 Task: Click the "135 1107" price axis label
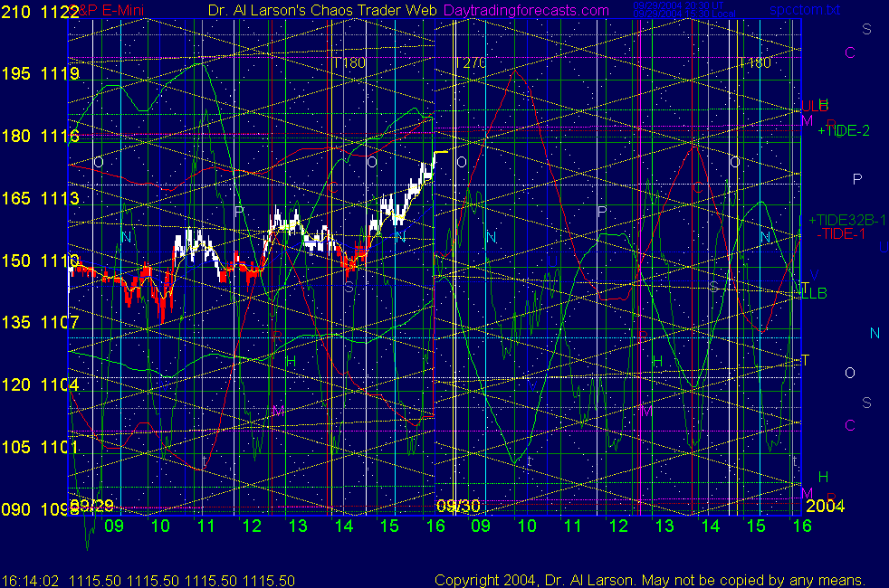(x=40, y=322)
